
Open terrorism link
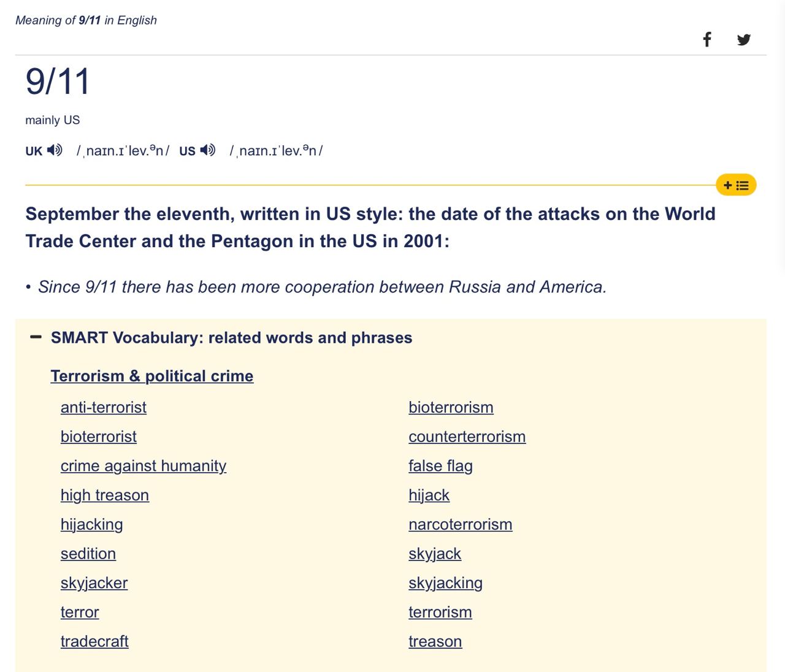pyautogui.click(x=440, y=612)
